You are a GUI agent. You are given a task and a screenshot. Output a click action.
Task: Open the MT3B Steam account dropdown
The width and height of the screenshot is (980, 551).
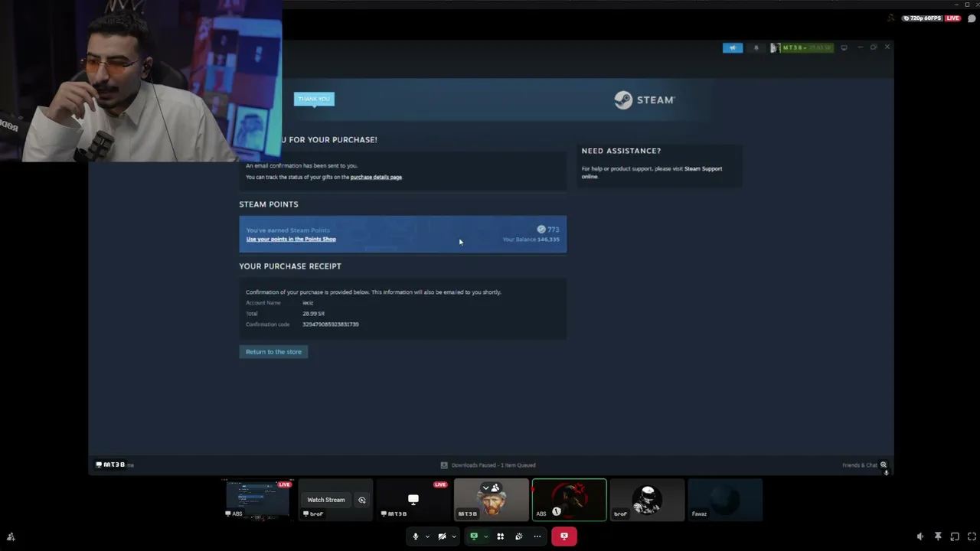click(x=802, y=47)
